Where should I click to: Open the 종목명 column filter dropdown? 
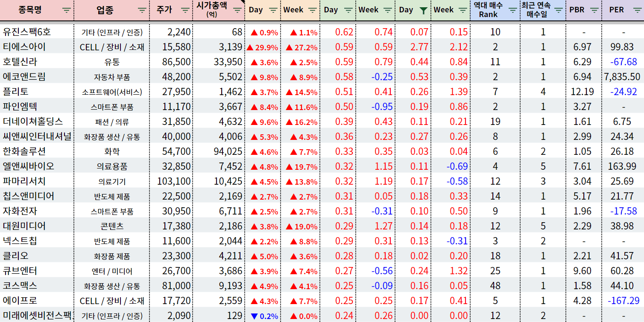click(67, 10)
